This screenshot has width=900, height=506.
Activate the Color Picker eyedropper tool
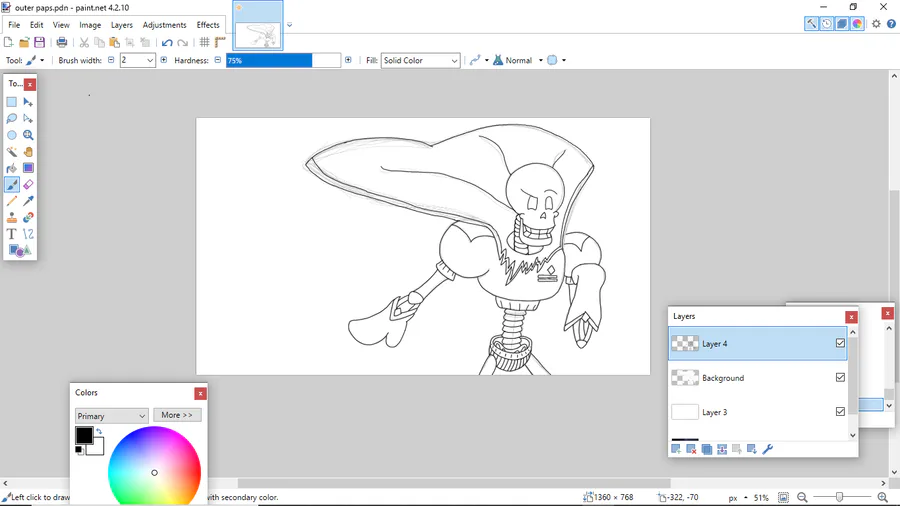click(x=28, y=201)
